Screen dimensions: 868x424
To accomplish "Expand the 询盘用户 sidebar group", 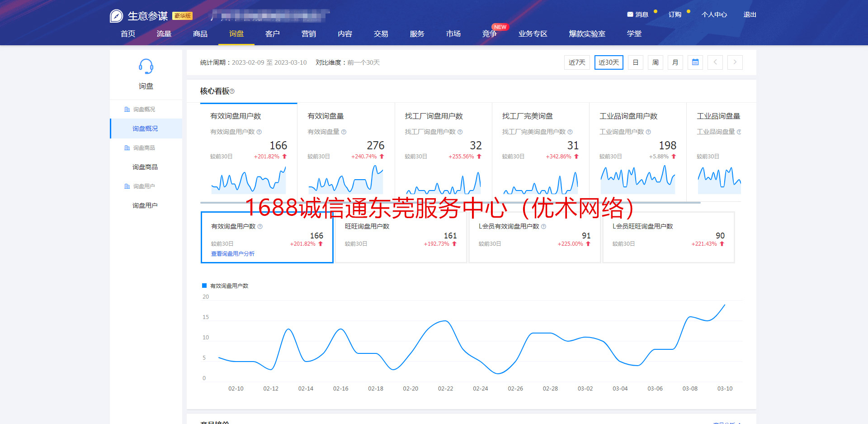I will coord(144,186).
